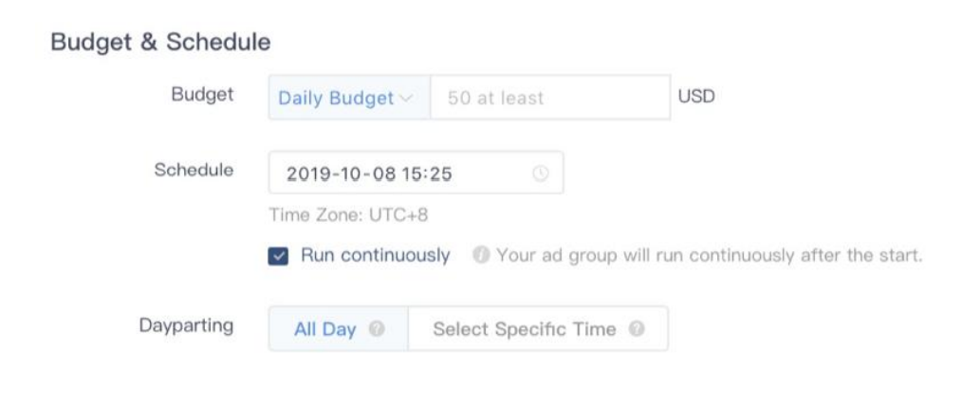Click the help icon beside Select Specific Time
The image size is (980, 403).
637,330
